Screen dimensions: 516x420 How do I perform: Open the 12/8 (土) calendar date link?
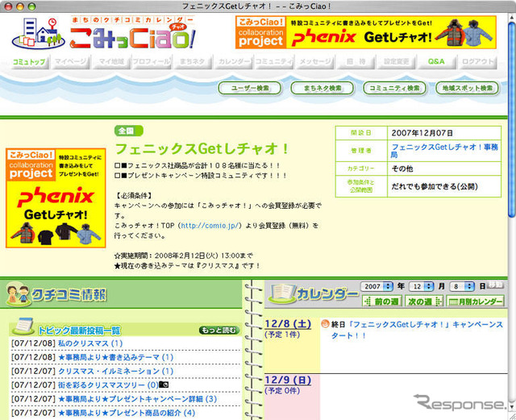pos(288,324)
